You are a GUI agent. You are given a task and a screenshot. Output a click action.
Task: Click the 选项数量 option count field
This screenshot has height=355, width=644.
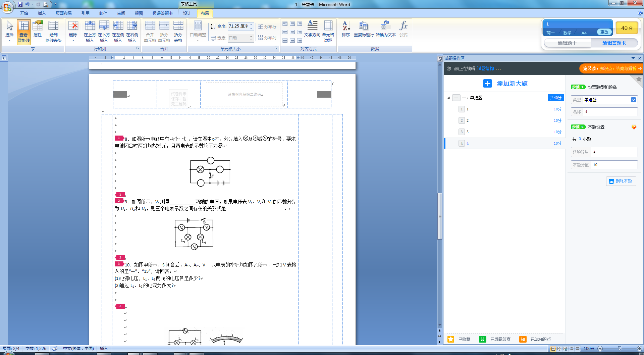tap(604, 152)
